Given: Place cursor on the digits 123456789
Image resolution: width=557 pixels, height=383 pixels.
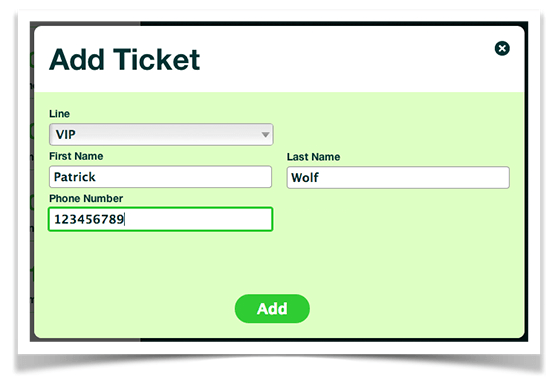Looking at the screenshot, I should 89,219.
